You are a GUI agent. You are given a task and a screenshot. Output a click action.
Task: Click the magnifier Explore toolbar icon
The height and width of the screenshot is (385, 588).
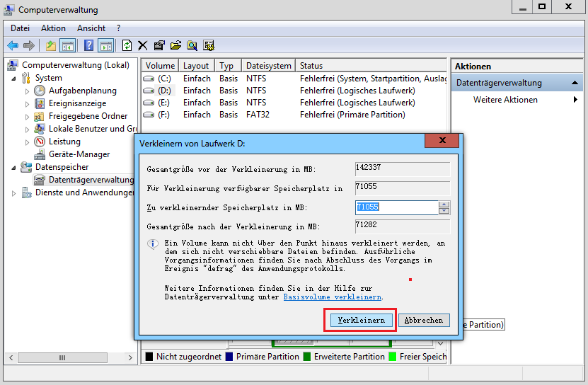tap(192, 46)
